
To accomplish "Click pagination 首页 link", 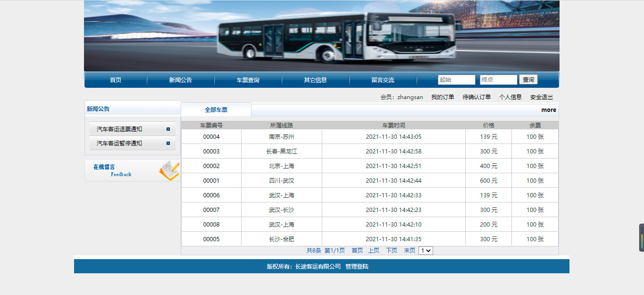I will coord(357,251).
